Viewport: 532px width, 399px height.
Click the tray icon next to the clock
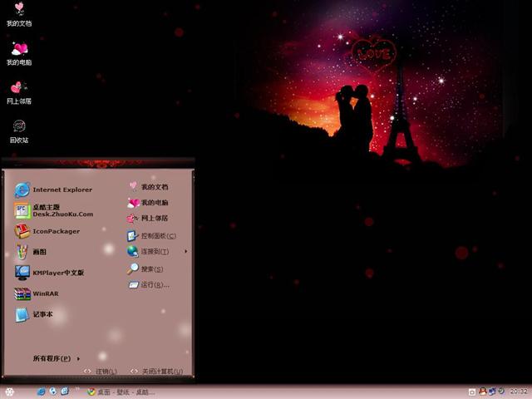(501, 392)
